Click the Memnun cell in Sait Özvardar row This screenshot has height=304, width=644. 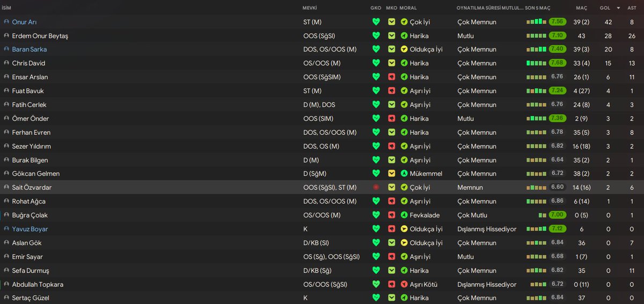point(470,187)
